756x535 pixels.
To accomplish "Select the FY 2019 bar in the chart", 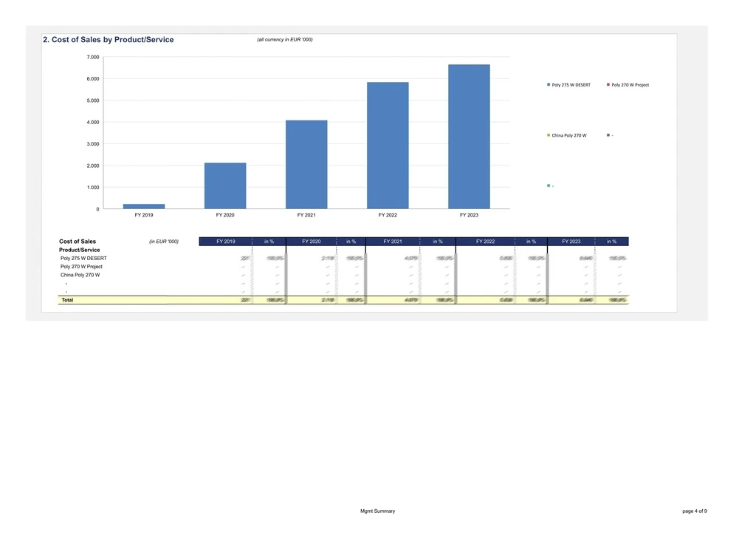I will [x=144, y=206].
